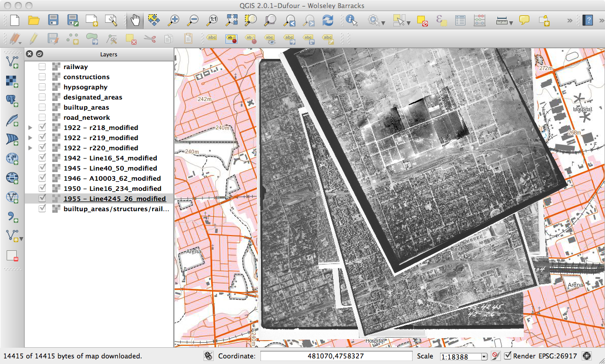Open the Scale dropdown in status bar
This screenshot has height=364, width=605.
[x=484, y=356]
